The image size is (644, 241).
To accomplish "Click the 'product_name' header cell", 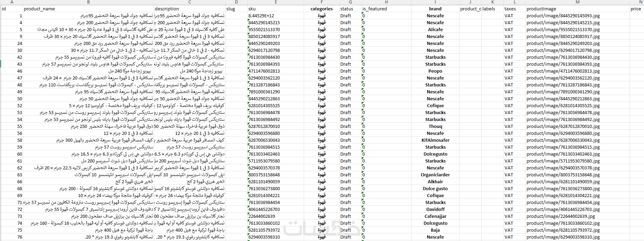I will (x=88, y=9).
